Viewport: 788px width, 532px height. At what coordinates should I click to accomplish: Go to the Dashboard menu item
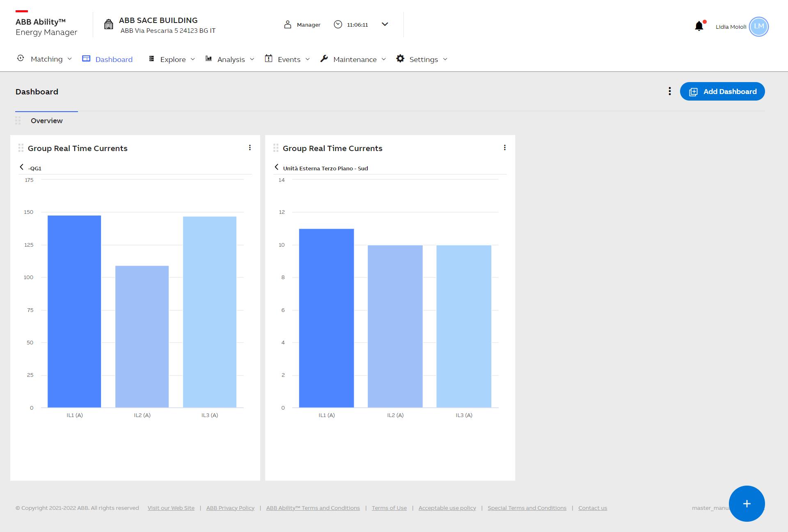[x=114, y=60]
